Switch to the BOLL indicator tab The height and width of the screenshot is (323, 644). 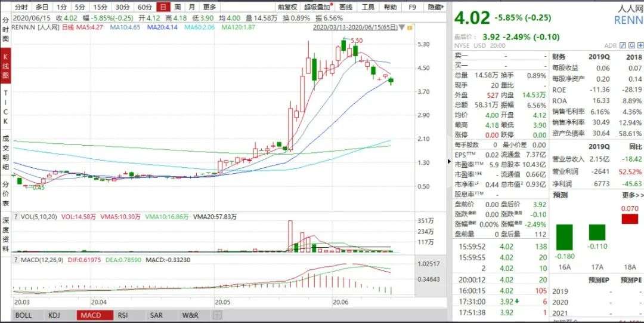23,315
